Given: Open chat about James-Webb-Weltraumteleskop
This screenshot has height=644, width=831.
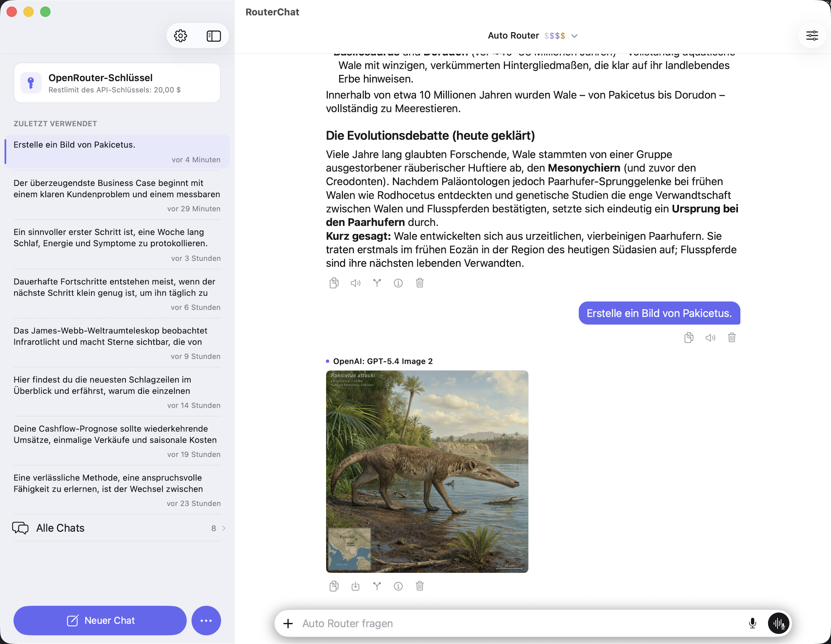Looking at the screenshot, I should [117, 343].
